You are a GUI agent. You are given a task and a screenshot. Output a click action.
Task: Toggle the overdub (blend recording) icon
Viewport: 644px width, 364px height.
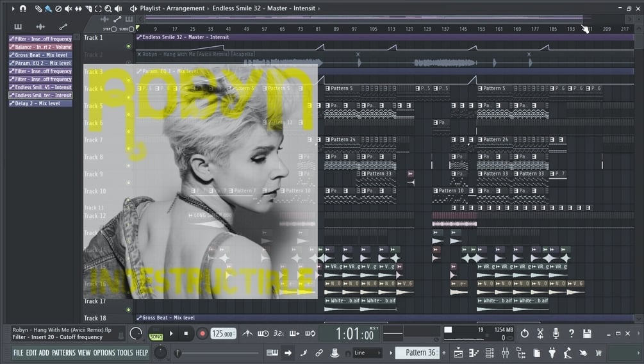(x=294, y=334)
